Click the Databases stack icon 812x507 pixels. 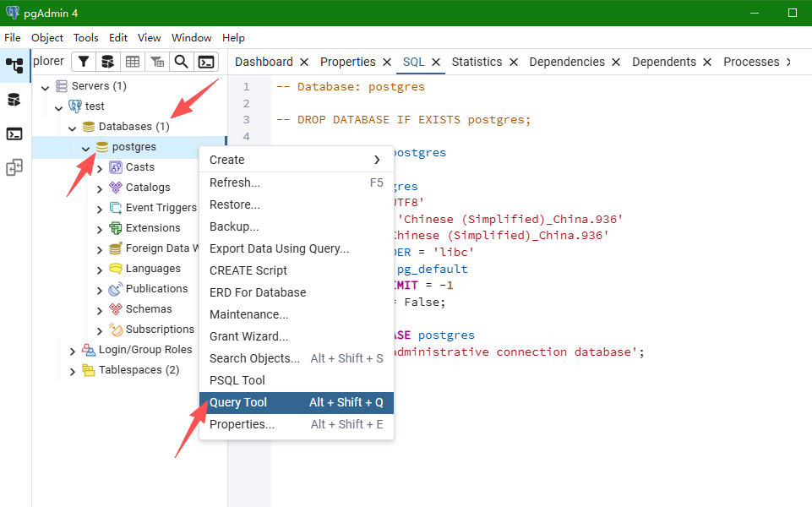[x=89, y=127]
